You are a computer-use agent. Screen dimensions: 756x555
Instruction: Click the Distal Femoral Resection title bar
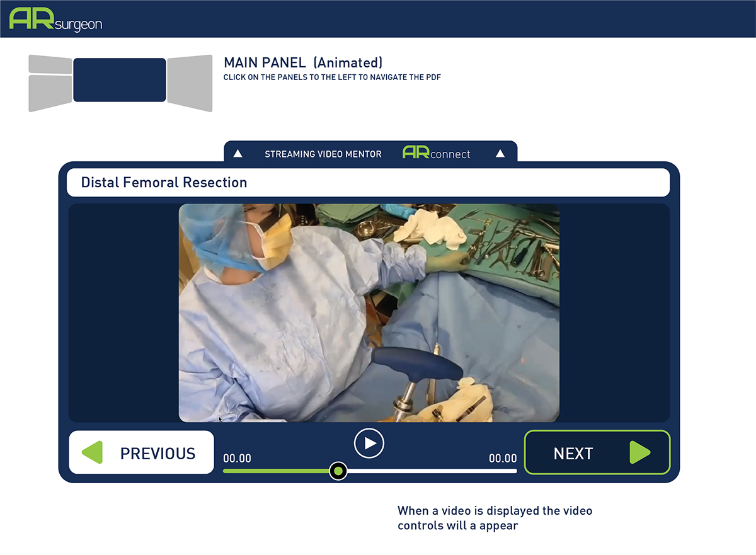368,183
